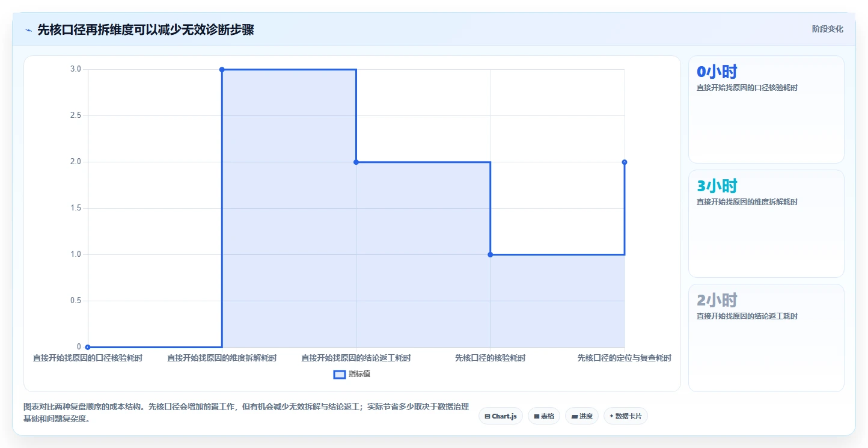
Task: Click x-axis label 先核口径的定位与复查耗时
Action: [x=624, y=358]
